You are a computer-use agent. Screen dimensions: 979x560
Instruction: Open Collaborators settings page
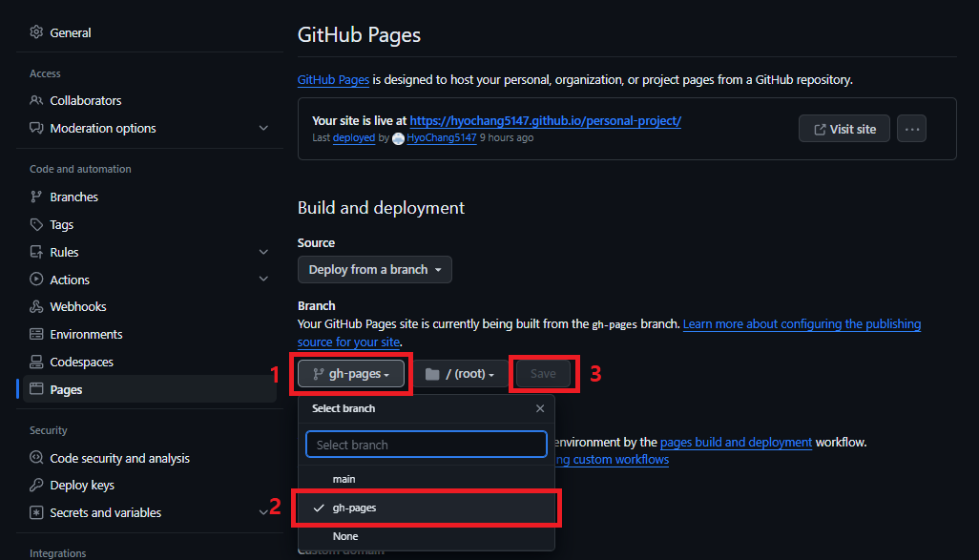pyautogui.click(x=86, y=100)
